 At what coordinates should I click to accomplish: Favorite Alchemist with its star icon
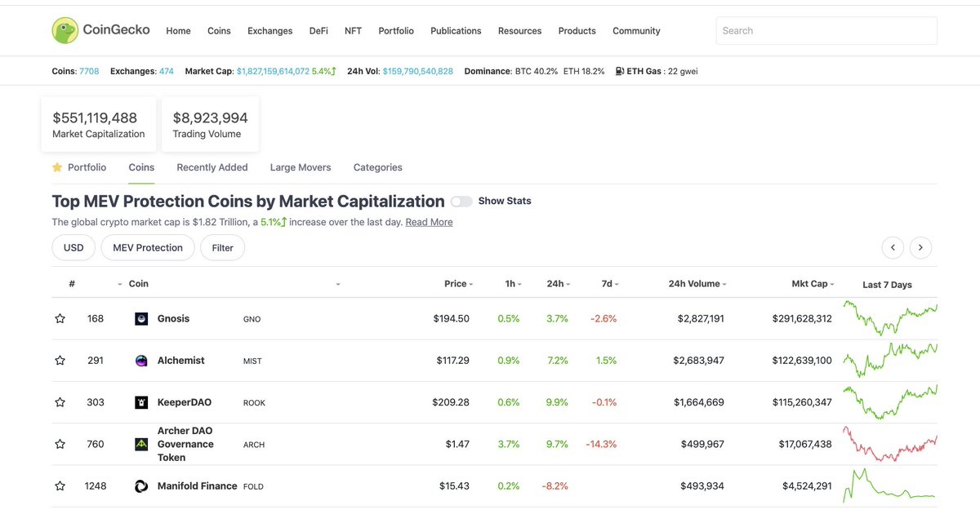[x=60, y=361]
